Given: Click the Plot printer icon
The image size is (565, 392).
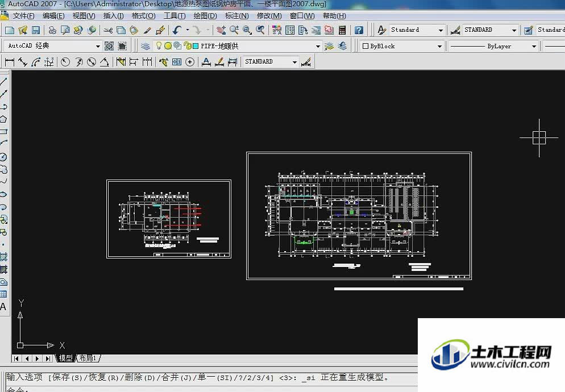Looking at the screenshot, I should coord(52,30).
